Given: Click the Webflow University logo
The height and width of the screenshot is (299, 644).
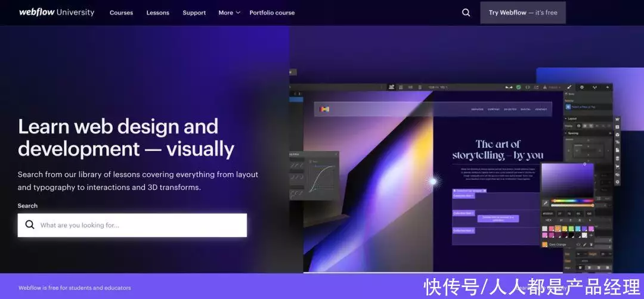Looking at the screenshot, I should pos(57,13).
